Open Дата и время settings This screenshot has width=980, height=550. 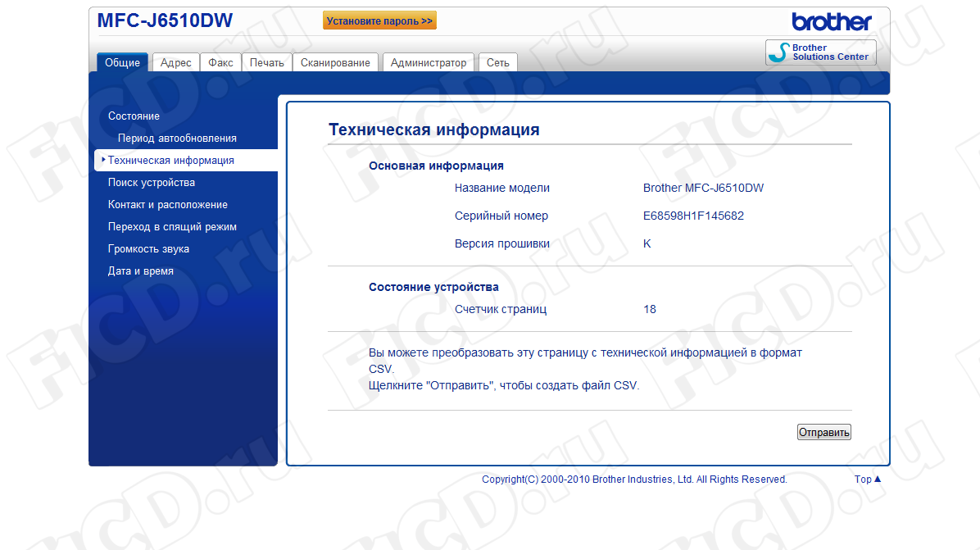click(x=141, y=271)
